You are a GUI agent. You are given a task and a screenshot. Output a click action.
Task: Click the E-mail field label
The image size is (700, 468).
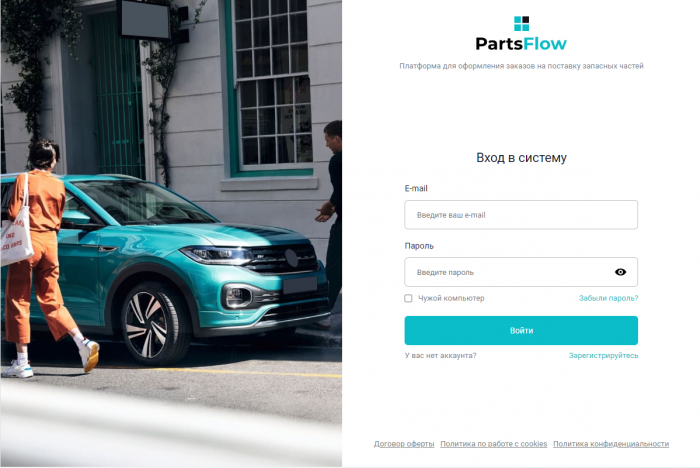(416, 188)
